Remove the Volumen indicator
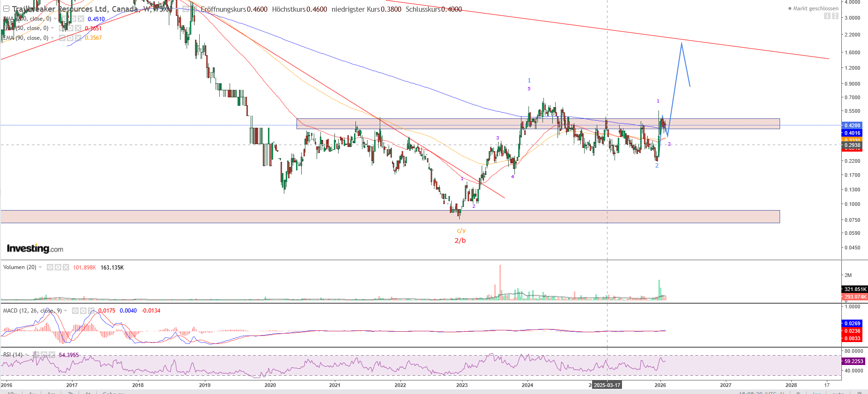Viewport: 868px width, 394px height. tap(66, 267)
